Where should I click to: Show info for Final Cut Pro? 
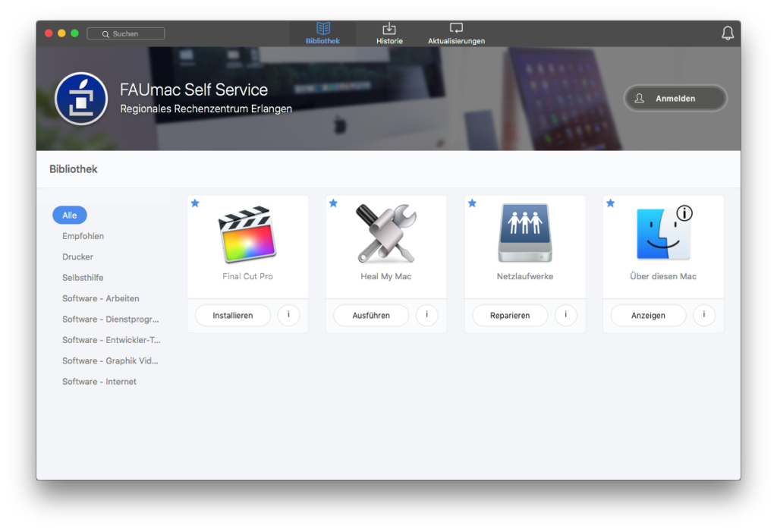(288, 315)
